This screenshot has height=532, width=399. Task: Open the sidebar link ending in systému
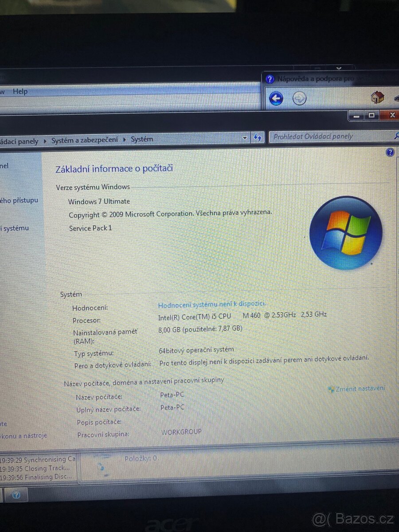point(15,228)
